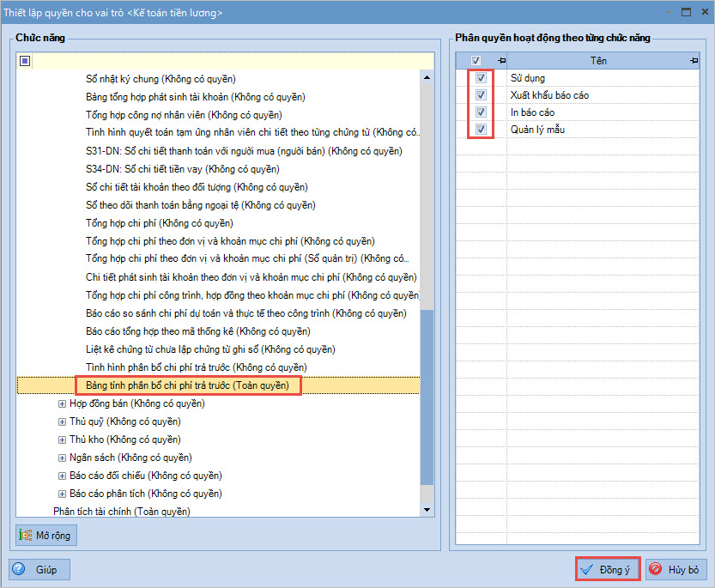Toggle the In báo cáo checkbox

tap(481, 112)
